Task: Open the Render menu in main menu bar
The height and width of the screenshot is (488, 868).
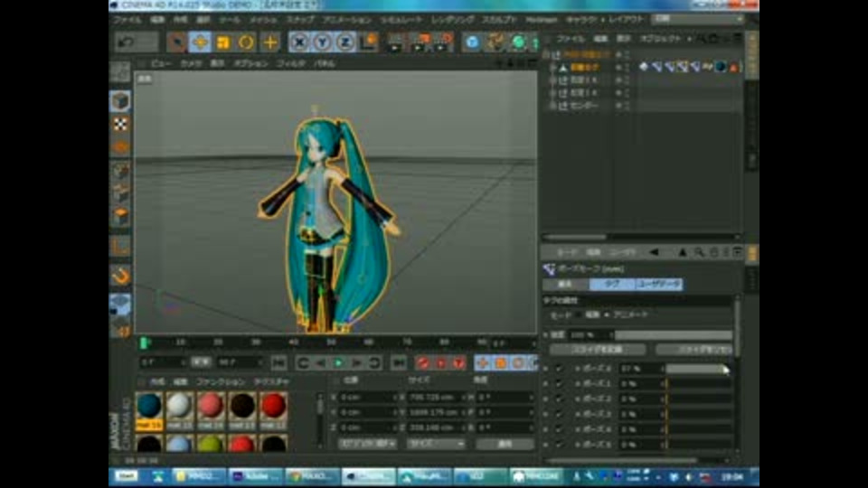Action: click(x=452, y=19)
